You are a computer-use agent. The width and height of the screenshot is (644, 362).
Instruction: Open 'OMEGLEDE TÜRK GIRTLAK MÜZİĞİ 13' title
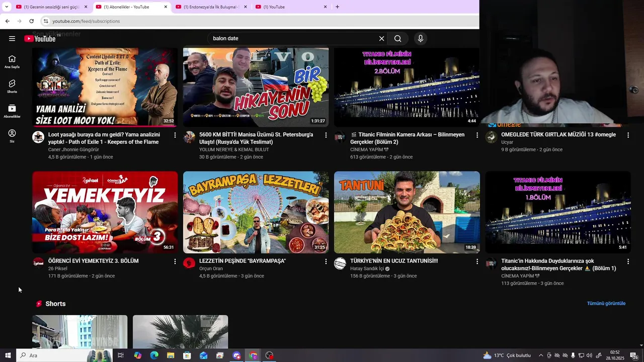point(558,135)
